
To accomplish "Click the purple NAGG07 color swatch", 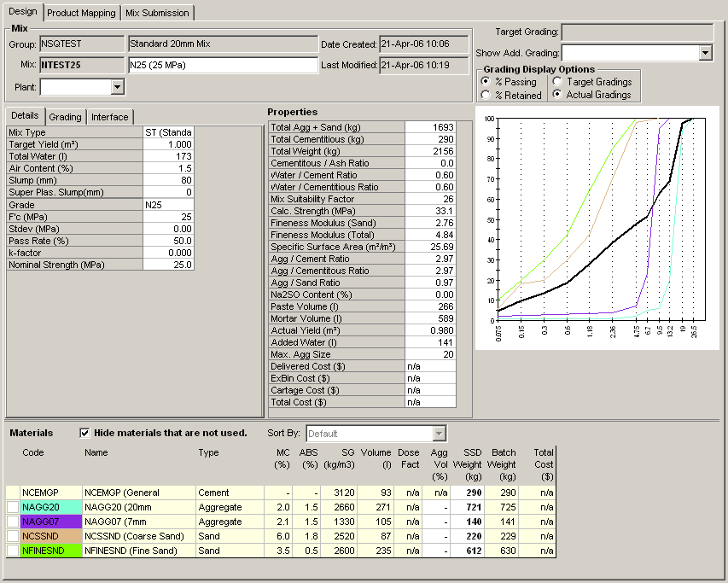I will tap(50, 522).
